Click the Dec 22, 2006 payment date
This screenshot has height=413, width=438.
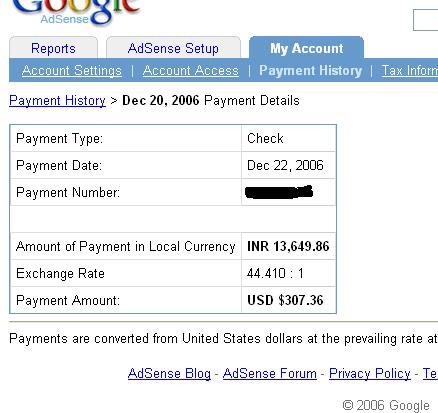tap(285, 165)
